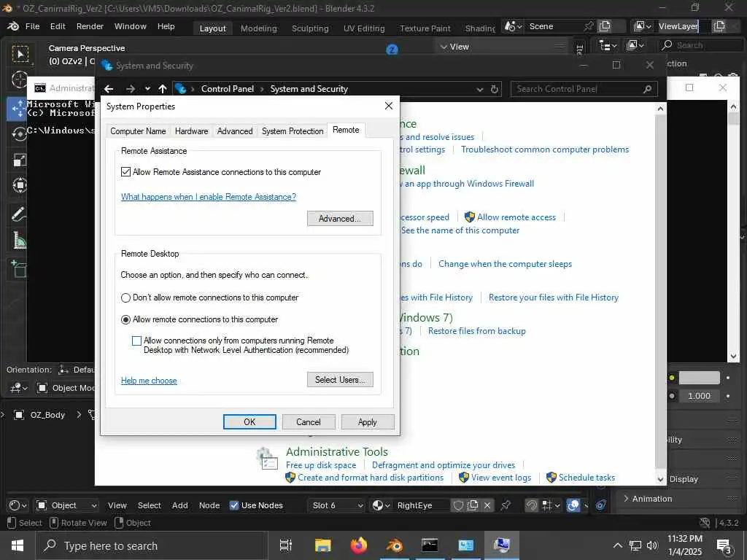Viewport: 747px width, 560px height.
Task: Enable Network Level Authentication checkbox
Action: coord(136,341)
